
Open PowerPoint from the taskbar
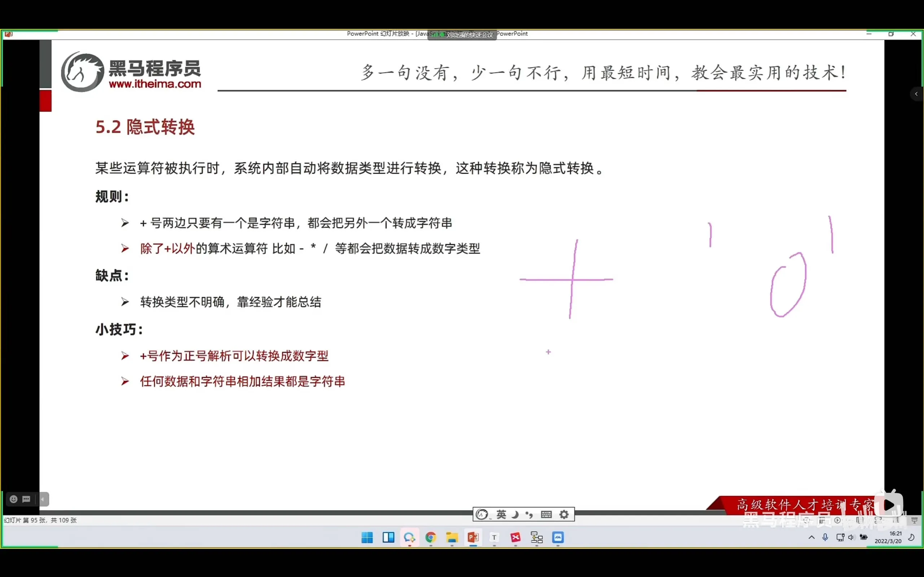pyautogui.click(x=473, y=537)
